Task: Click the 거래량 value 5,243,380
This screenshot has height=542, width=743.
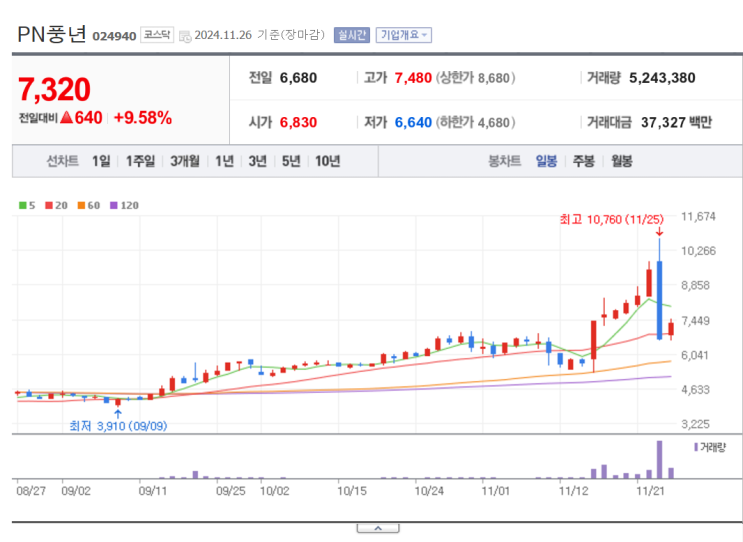Action: click(x=662, y=78)
